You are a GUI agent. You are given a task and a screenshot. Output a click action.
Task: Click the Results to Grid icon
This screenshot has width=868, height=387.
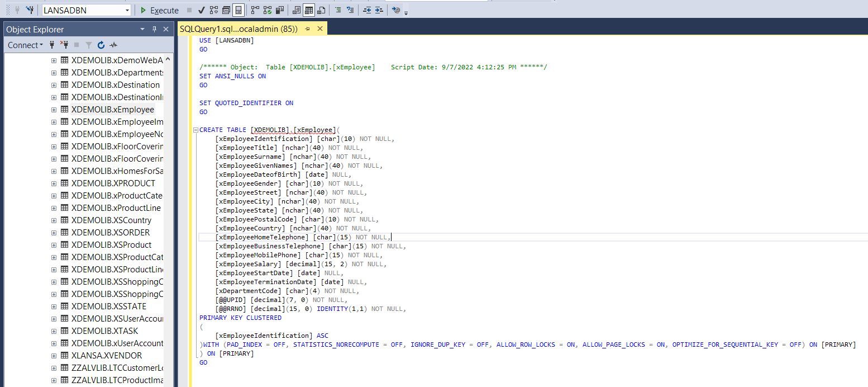pyautogui.click(x=309, y=10)
